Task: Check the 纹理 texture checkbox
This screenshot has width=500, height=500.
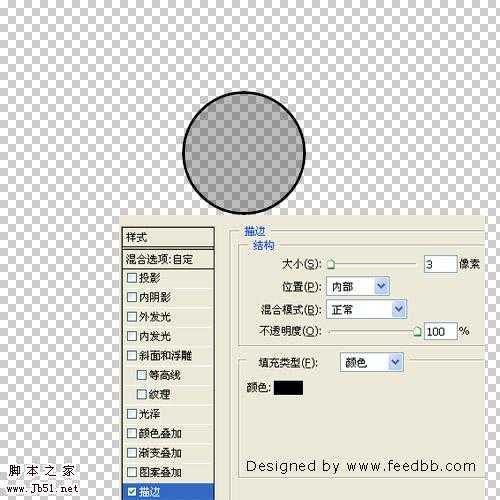Action: coord(142,394)
